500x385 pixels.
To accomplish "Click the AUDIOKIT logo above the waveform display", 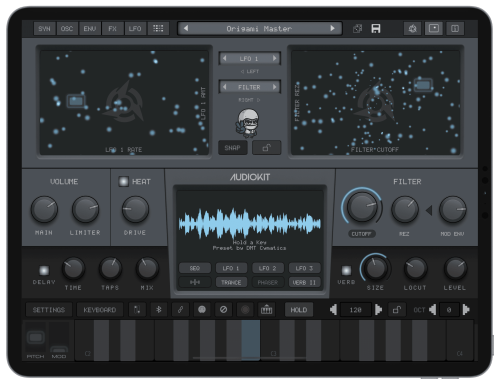I will 250,177.
